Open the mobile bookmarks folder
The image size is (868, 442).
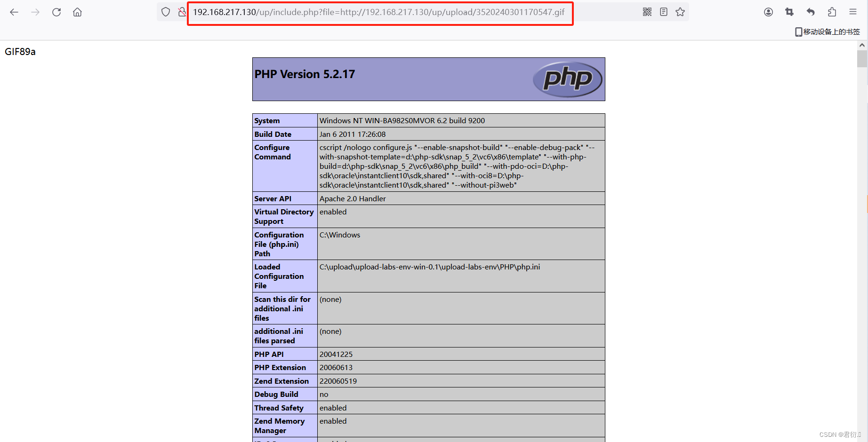tap(828, 32)
